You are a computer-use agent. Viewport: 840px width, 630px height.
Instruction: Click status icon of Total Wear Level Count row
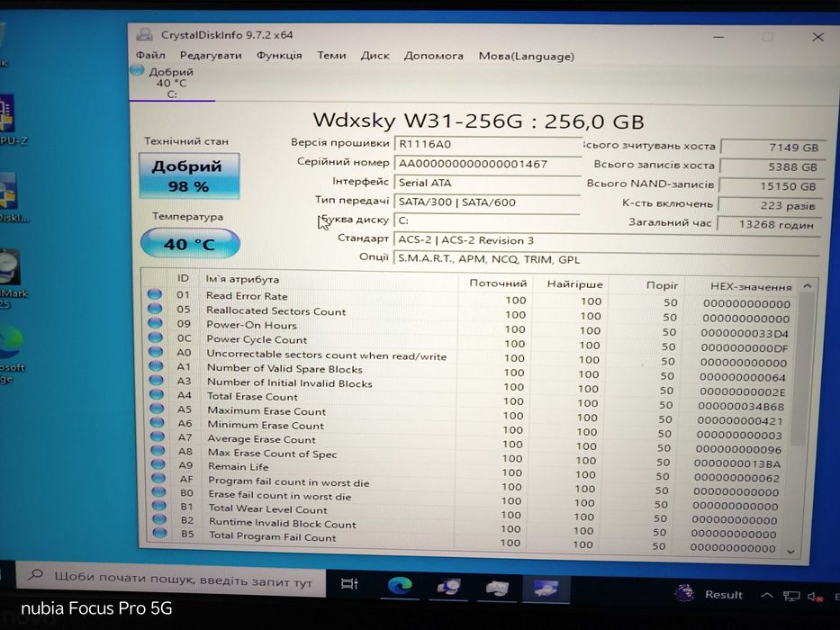tap(158, 505)
